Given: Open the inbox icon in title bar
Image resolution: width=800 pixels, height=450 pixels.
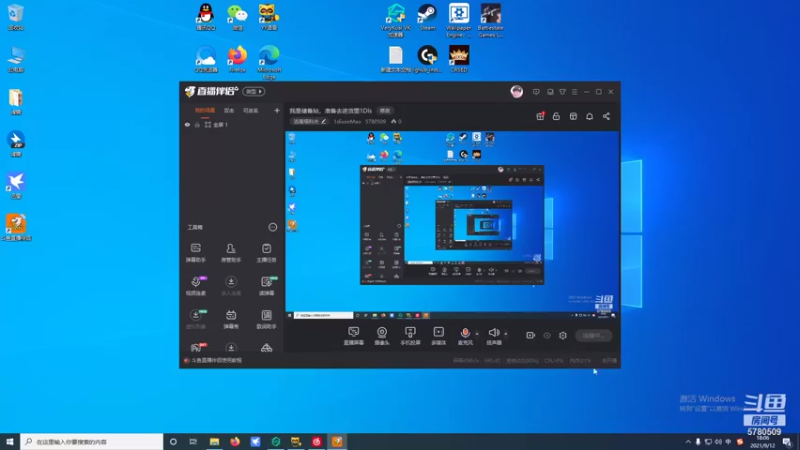Looking at the screenshot, I should [550, 92].
